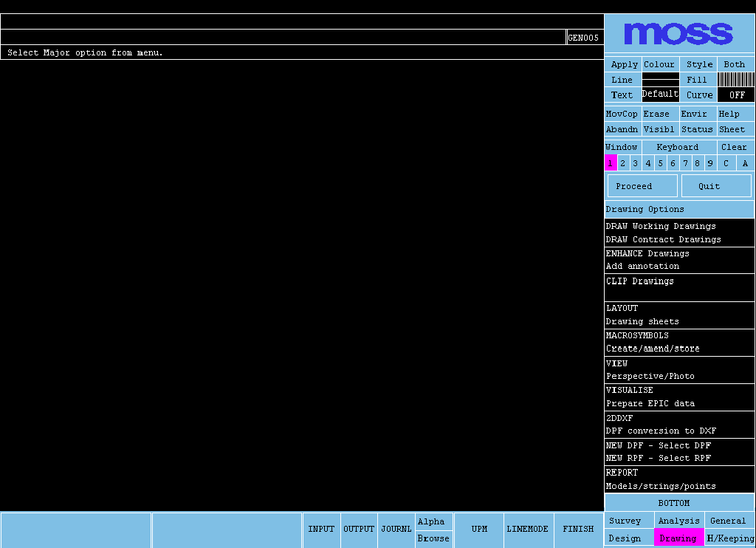Select ENHANCE Drawings menu entry
This screenshot has height=548, width=756.
647,253
